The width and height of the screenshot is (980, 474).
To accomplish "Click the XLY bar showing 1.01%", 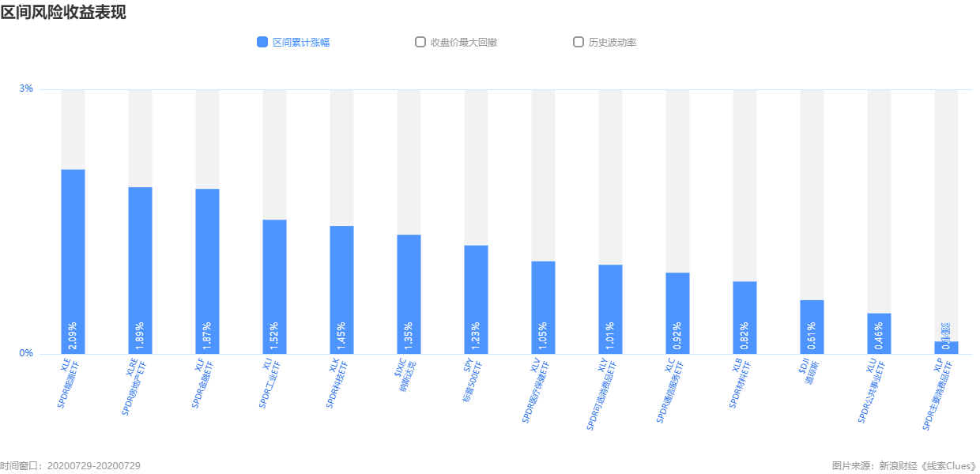I will tap(610, 309).
